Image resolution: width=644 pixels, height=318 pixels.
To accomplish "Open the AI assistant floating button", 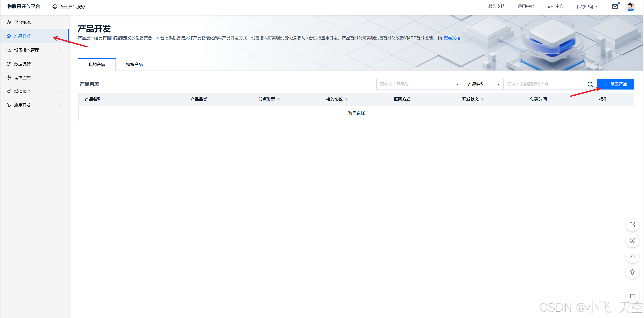I will tap(632, 256).
